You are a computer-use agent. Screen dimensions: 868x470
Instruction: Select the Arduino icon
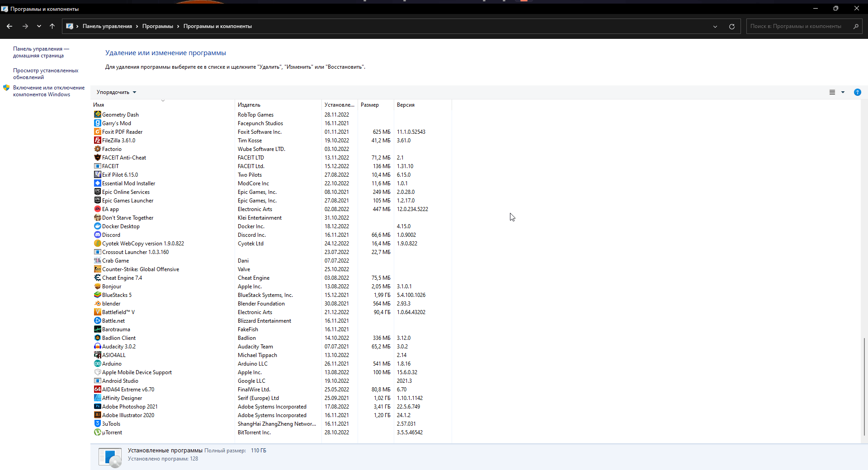[97, 363]
